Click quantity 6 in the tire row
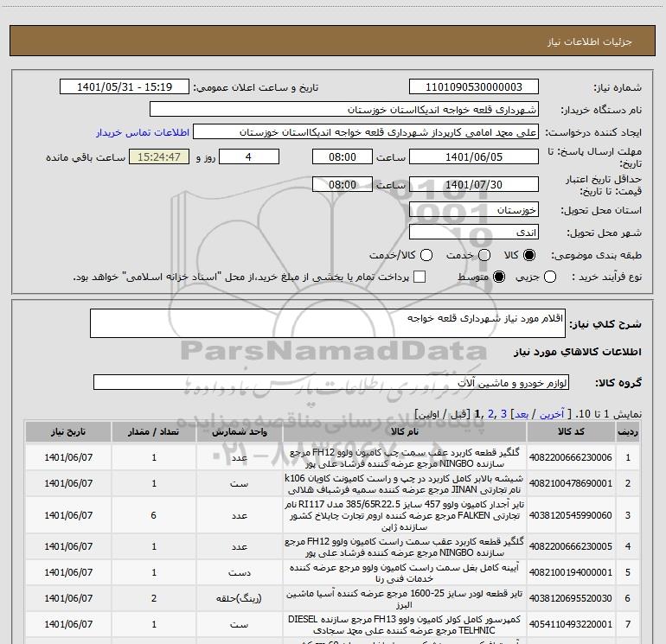This screenshot has height=644, width=666. tap(154, 515)
